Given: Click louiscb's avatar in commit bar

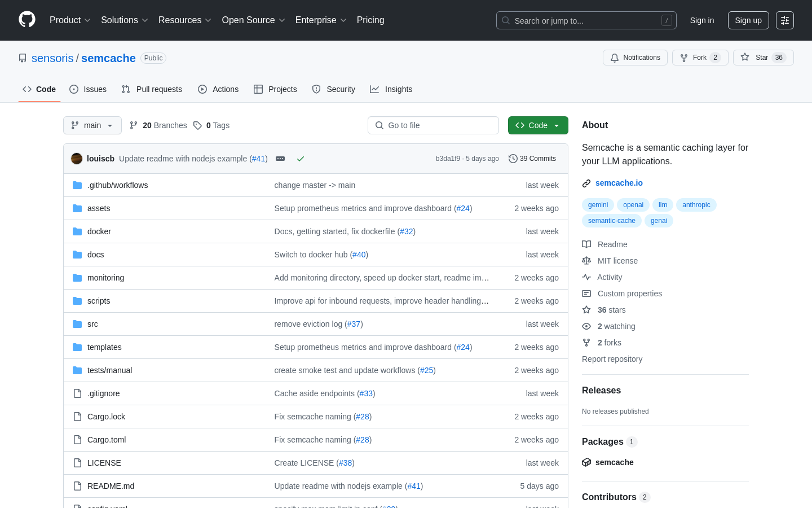Looking at the screenshot, I should click(77, 159).
